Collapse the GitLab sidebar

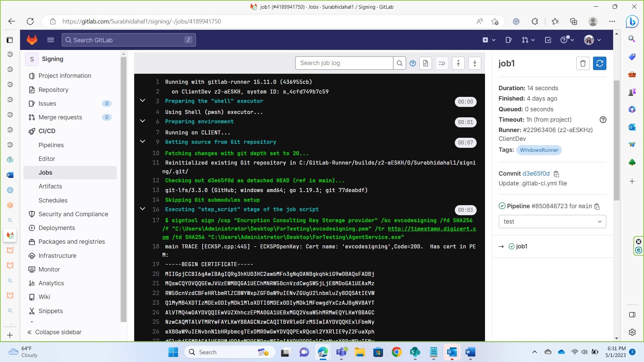(54, 332)
